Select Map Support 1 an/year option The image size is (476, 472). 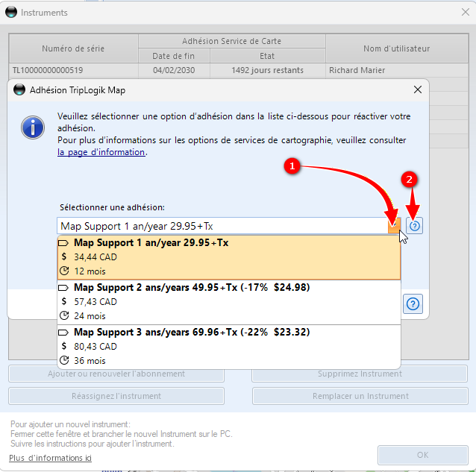pos(229,257)
